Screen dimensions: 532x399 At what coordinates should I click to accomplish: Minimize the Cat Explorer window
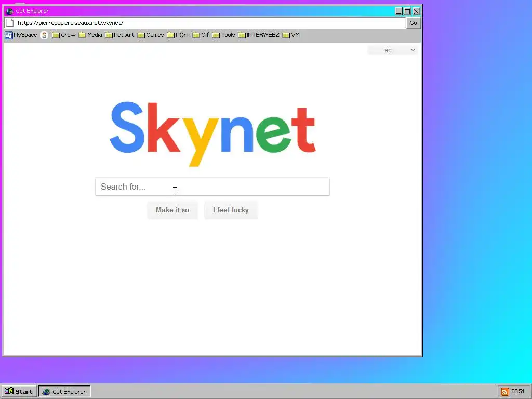tap(398, 11)
